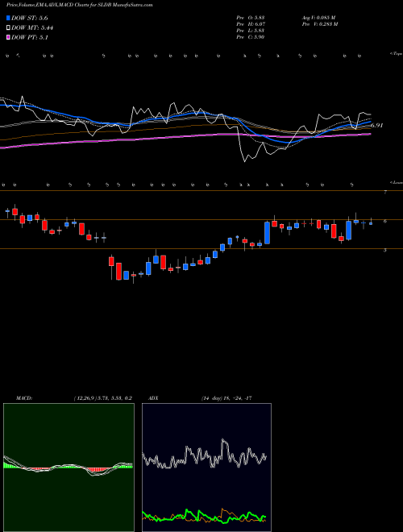Click the 'Pre O: 5.83' open value
Image resolution: width=403 pixels, height=532 pixels.
pyautogui.click(x=251, y=17)
